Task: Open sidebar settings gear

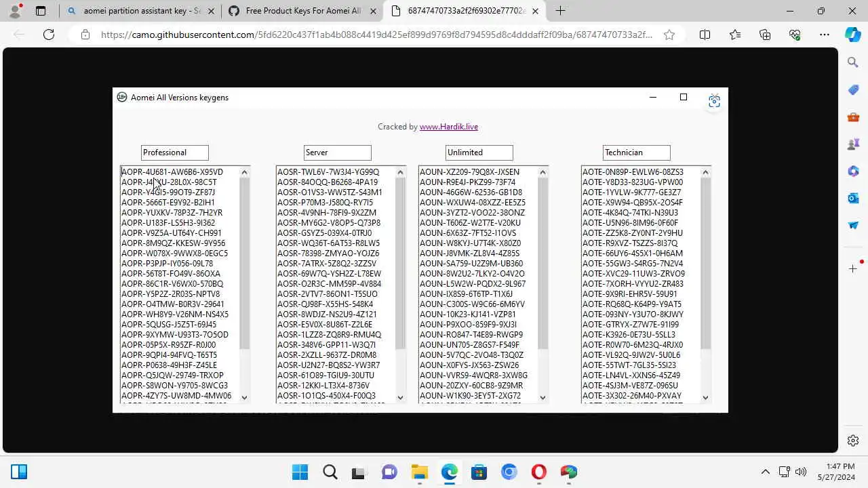Action: tap(853, 441)
